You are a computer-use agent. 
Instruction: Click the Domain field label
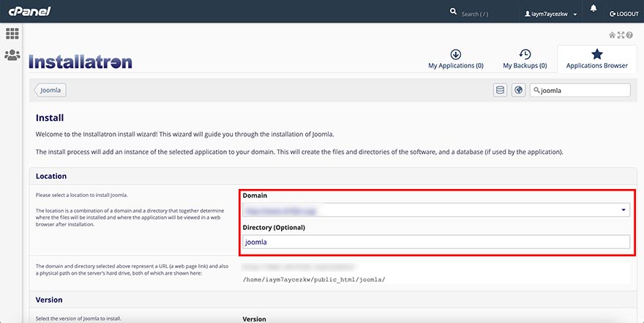coord(255,196)
